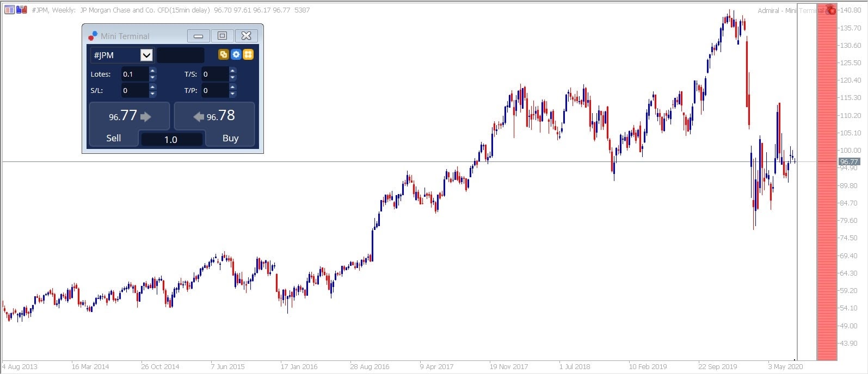The image size is (868, 374).
Task: Increase T/P value with up arrow
Action: pos(232,87)
